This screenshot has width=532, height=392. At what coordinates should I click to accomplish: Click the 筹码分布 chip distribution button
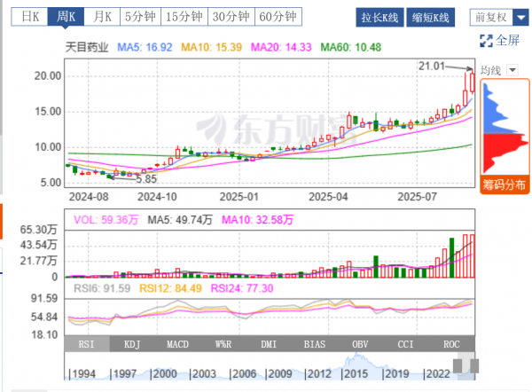click(x=504, y=185)
